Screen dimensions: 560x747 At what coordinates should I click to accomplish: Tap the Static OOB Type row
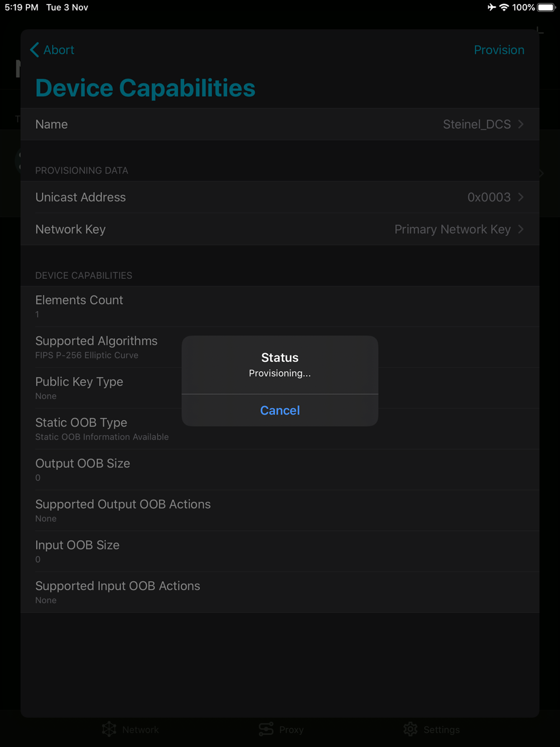(x=280, y=429)
